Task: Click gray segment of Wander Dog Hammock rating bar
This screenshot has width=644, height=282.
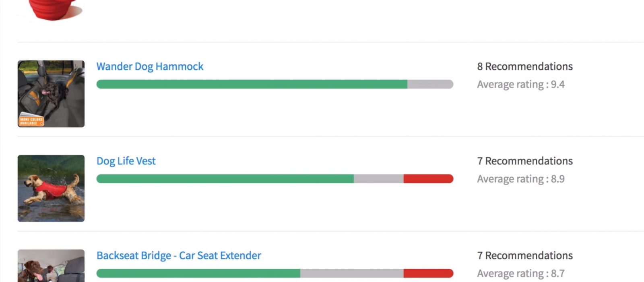Action: click(430, 84)
